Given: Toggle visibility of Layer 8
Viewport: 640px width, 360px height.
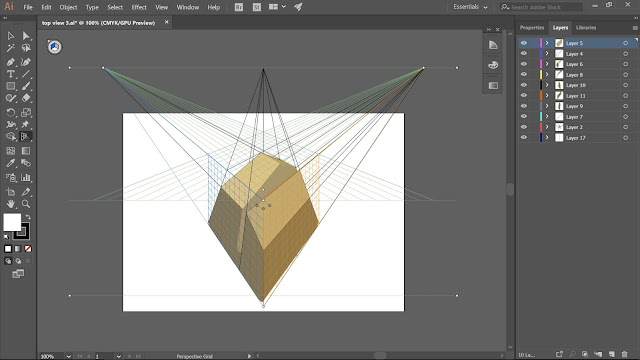Looking at the screenshot, I should [524, 74].
